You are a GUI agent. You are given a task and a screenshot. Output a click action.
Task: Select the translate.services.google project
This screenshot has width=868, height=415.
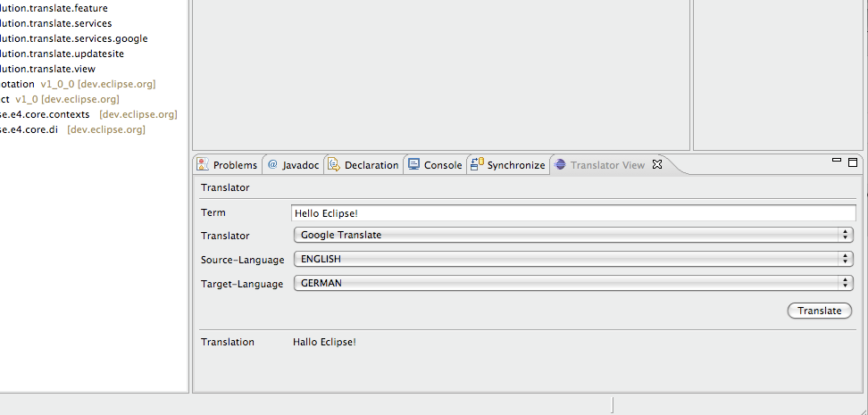coord(73,38)
